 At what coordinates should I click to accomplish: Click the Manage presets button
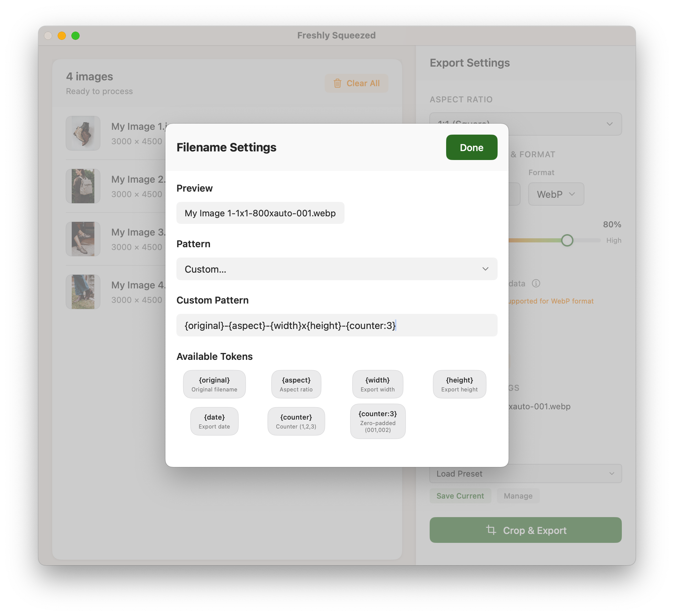(518, 496)
